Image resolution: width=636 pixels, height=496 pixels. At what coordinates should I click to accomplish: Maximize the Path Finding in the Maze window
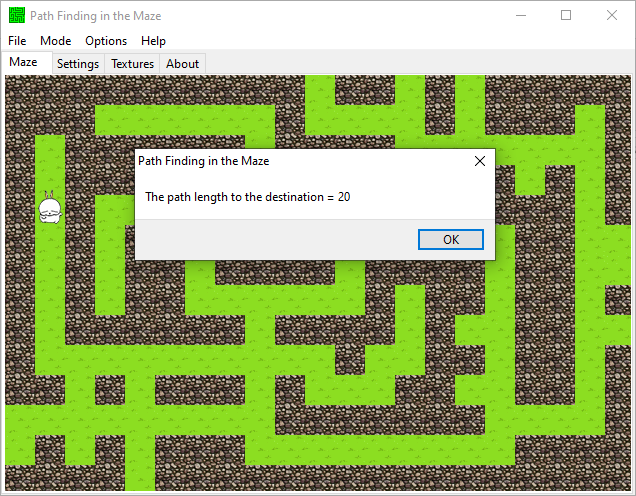(x=566, y=15)
